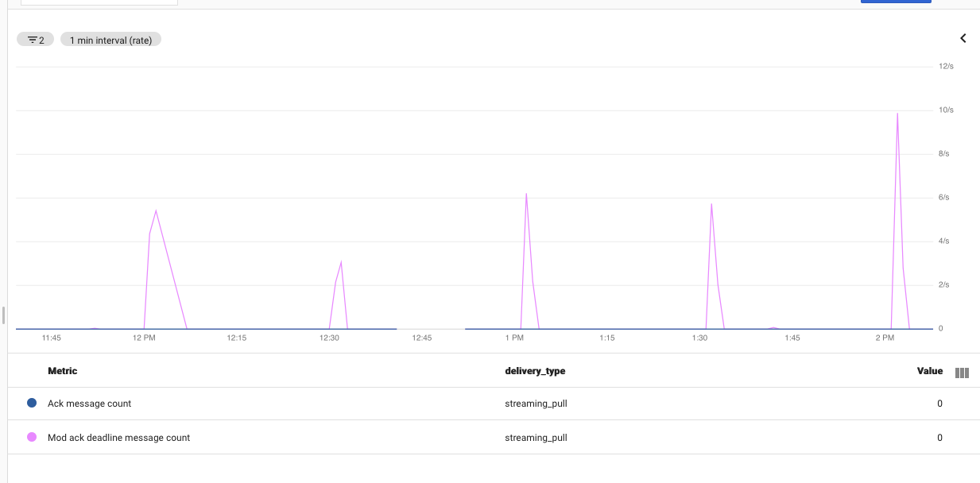Screen dimensions: 980x483
Task: Click the left edge panel resize handle
Action: point(3,315)
